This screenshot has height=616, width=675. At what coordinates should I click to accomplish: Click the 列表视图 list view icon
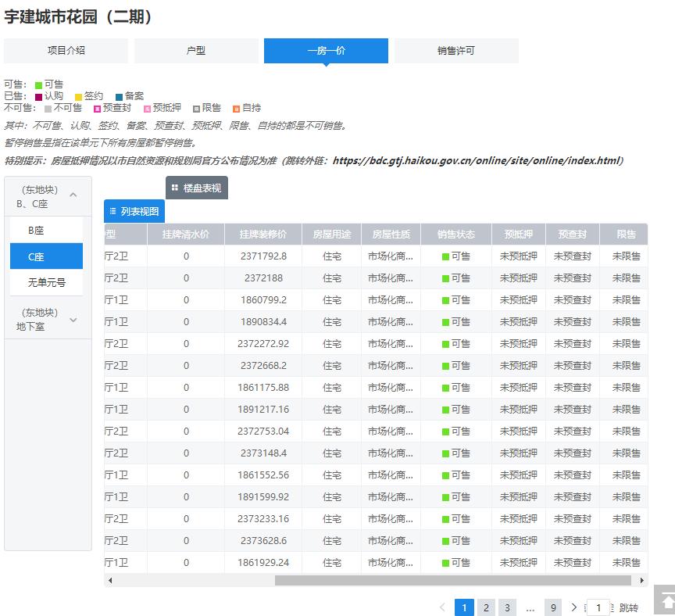coord(113,211)
